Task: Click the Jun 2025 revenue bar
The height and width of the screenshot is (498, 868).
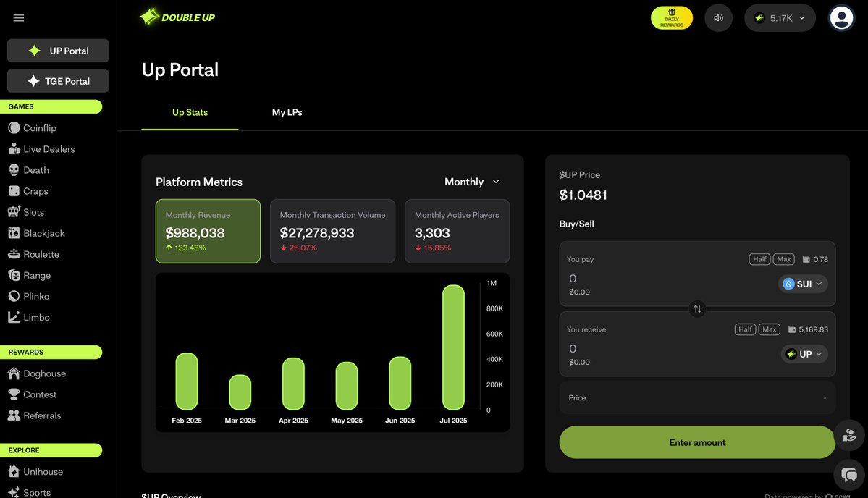Action: 400,383
